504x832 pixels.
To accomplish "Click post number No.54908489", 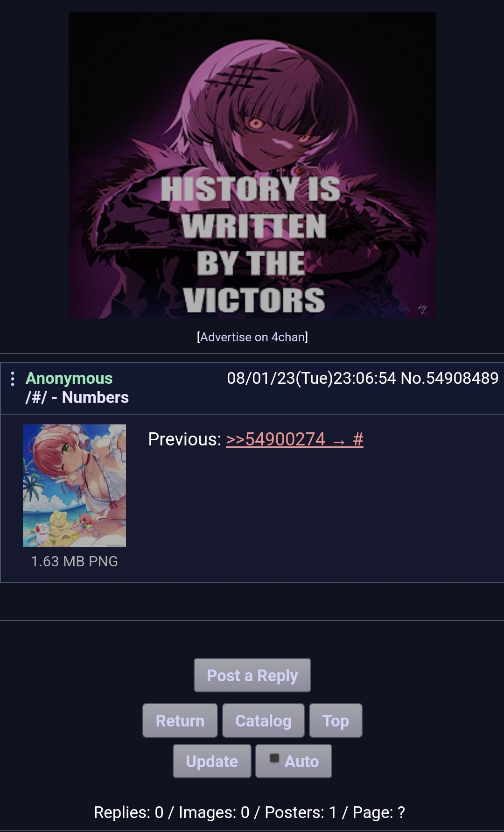I will click(450, 378).
